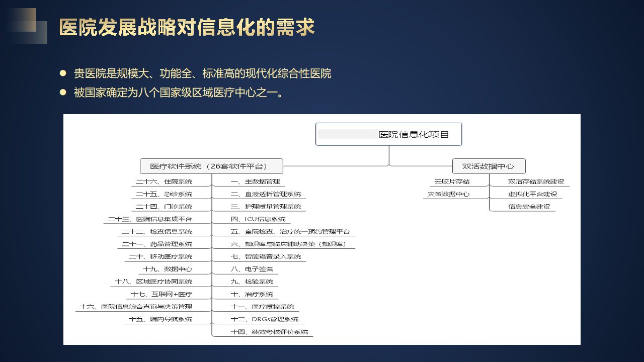Click the '二十一、药品管理系统' item
The width and height of the screenshot is (644, 362).
157,244
